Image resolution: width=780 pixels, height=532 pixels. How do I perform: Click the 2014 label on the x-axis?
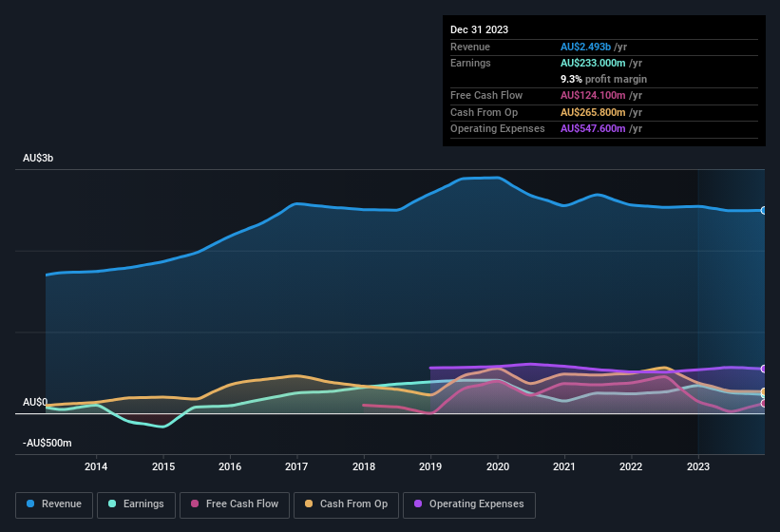(x=96, y=466)
